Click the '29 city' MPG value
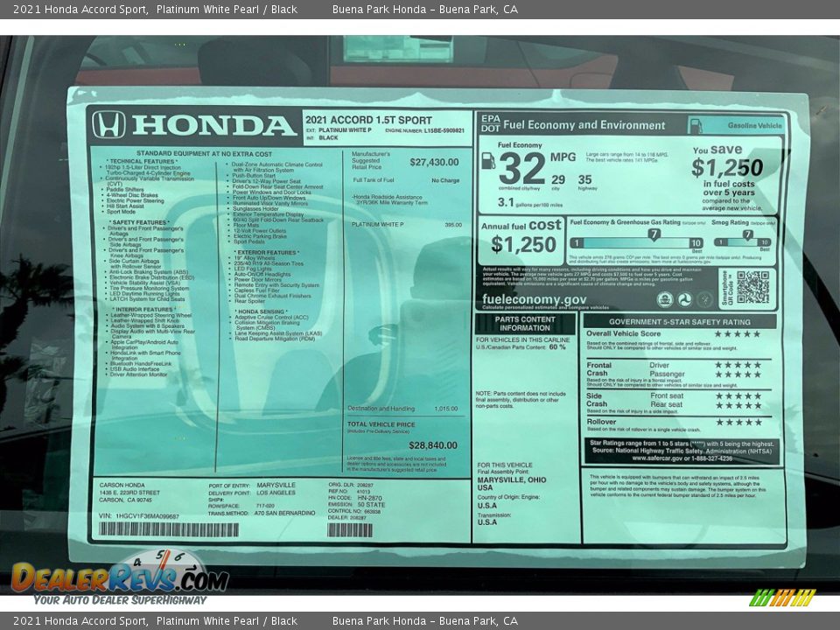 click(558, 182)
